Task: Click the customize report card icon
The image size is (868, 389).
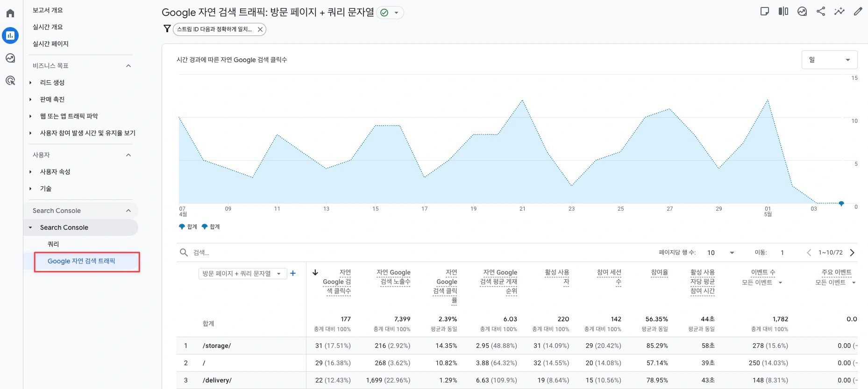Action: (x=765, y=12)
